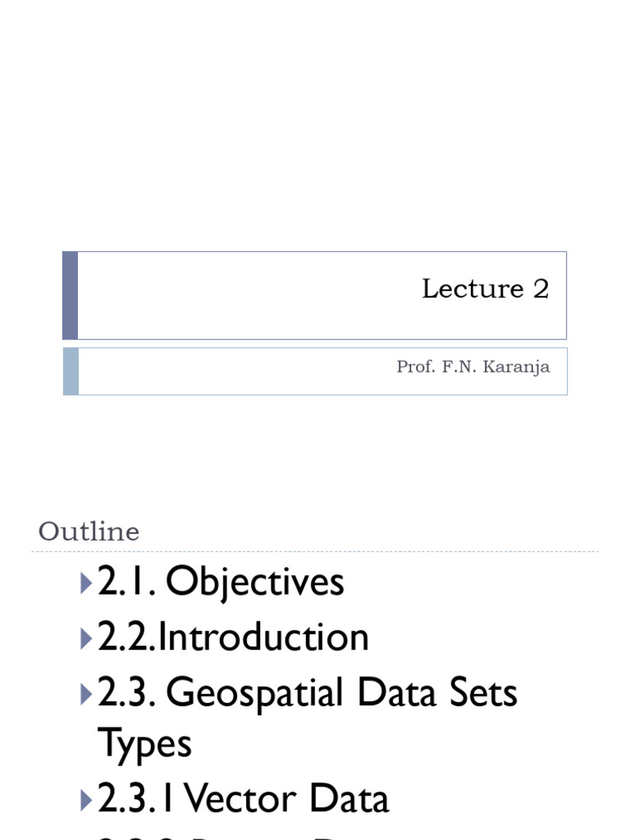Click the partially cut-off outline item at bottom
The height and width of the screenshot is (840, 630).
coord(246,835)
